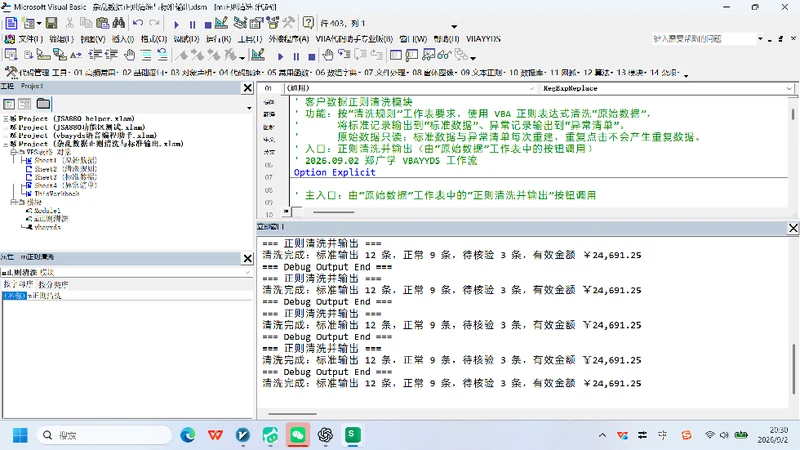Open the 外接程序(A) menu
Viewport: 800px width, 450px height.
click(289, 39)
